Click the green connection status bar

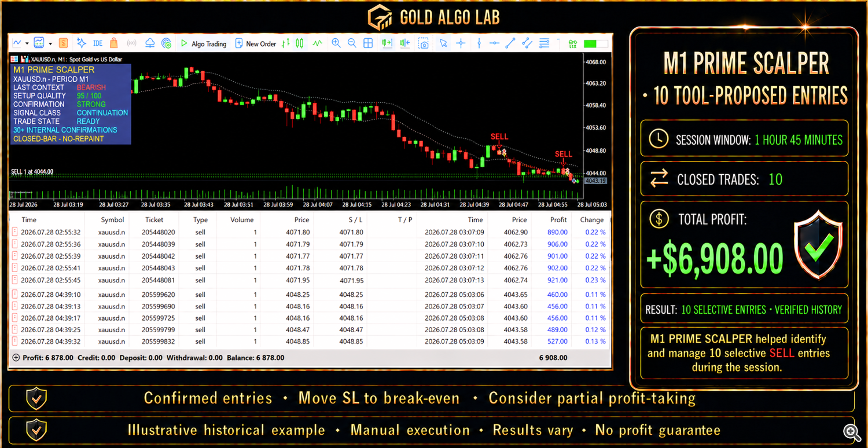coord(596,43)
